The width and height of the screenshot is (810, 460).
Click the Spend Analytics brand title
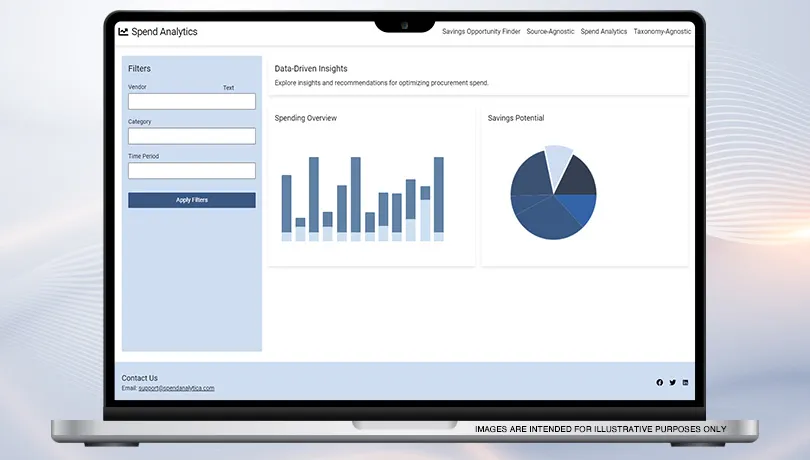coord(164,32)
